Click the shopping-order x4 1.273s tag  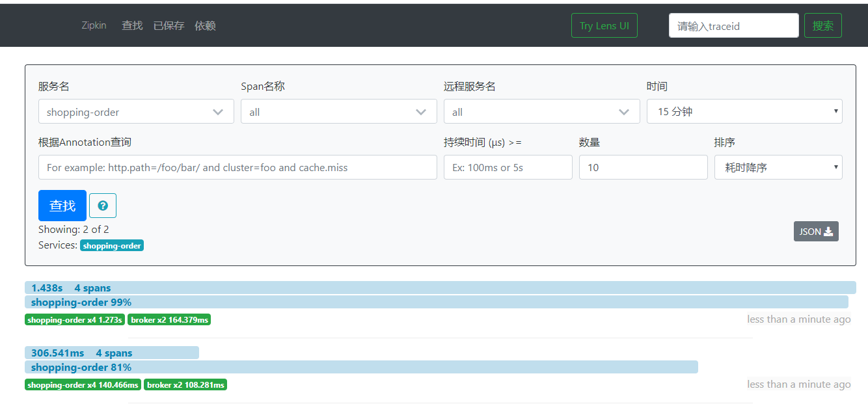click(x=75, y=319)
